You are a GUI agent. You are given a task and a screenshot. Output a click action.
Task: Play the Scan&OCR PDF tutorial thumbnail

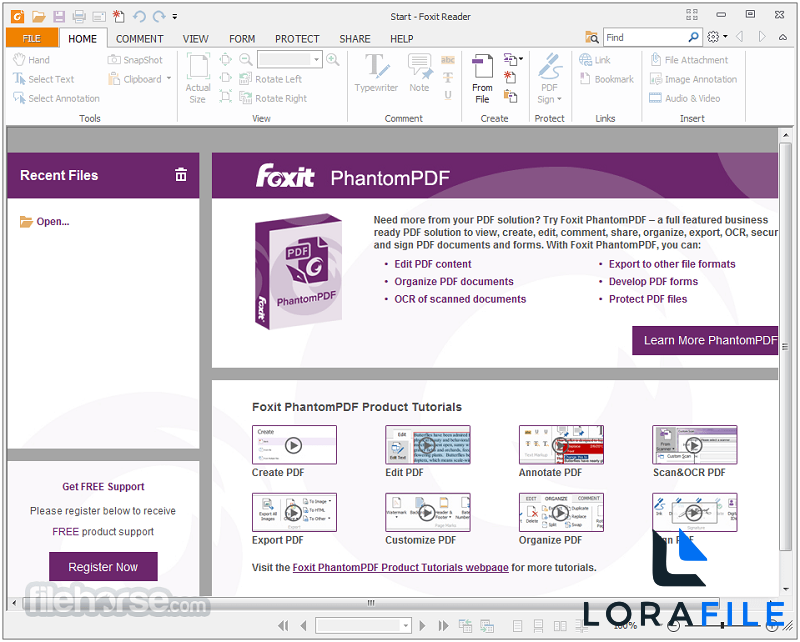[694, 445]
